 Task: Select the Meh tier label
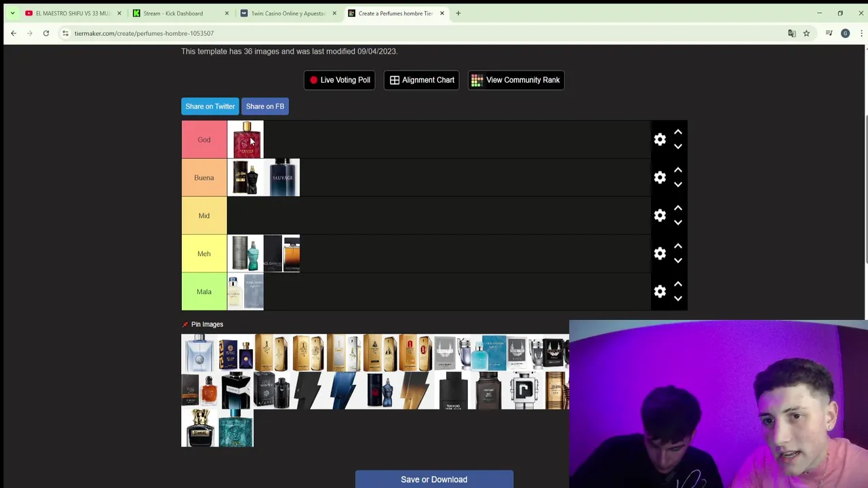204,253
